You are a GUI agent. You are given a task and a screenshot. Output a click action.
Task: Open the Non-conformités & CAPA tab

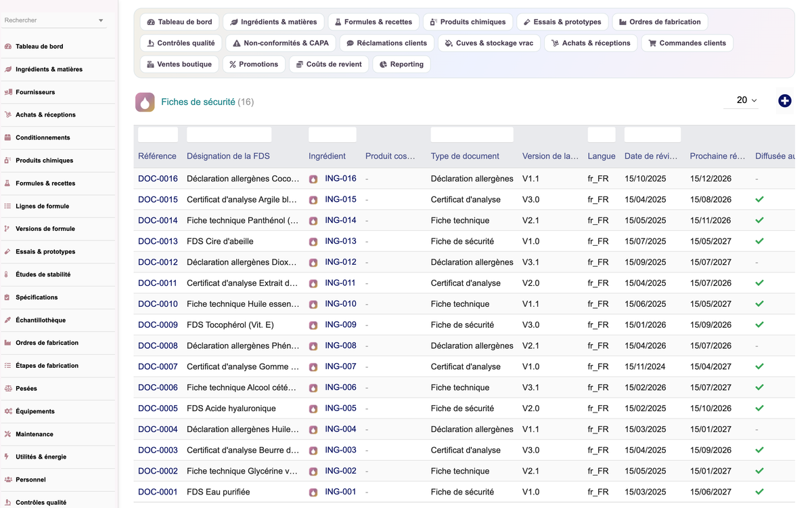pyautogui.click(x=281, y=43)
